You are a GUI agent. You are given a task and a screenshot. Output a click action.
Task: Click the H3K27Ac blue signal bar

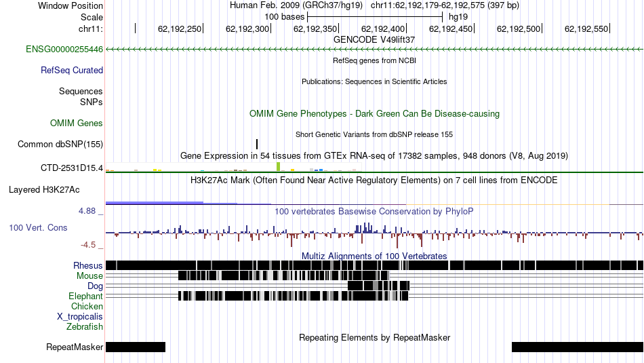click(x=155, y=203)
